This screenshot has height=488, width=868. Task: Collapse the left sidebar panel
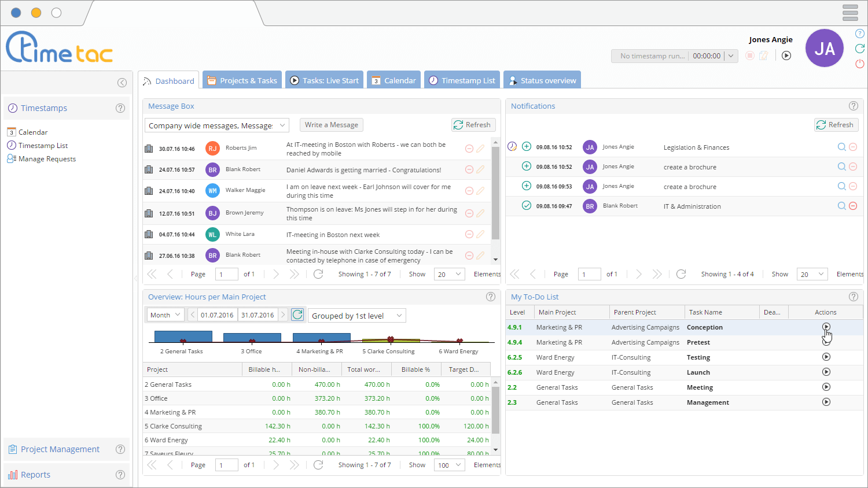click(x=122, y=83)
